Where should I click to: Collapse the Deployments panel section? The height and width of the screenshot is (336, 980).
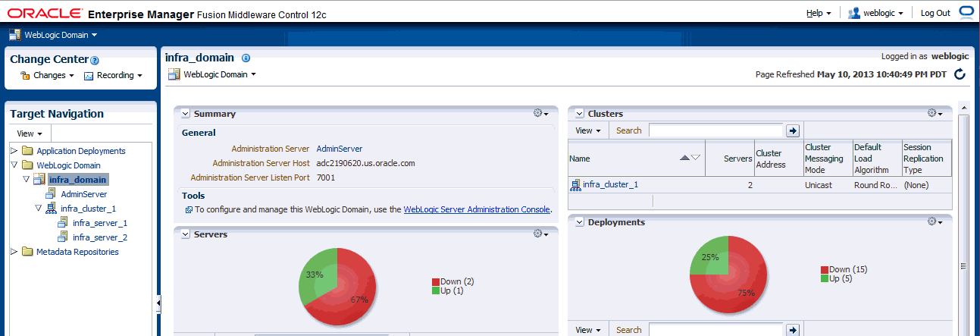point(579,222)
